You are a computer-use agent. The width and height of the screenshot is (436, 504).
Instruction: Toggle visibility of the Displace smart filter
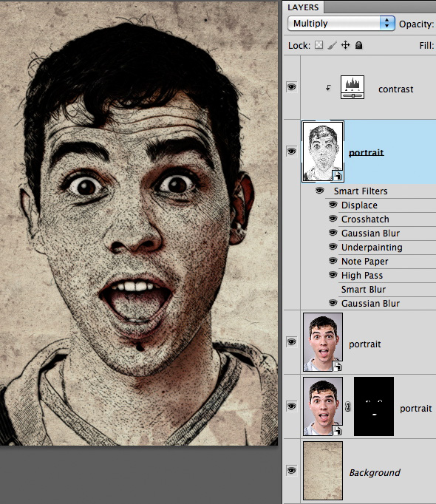tap(333, 205)
